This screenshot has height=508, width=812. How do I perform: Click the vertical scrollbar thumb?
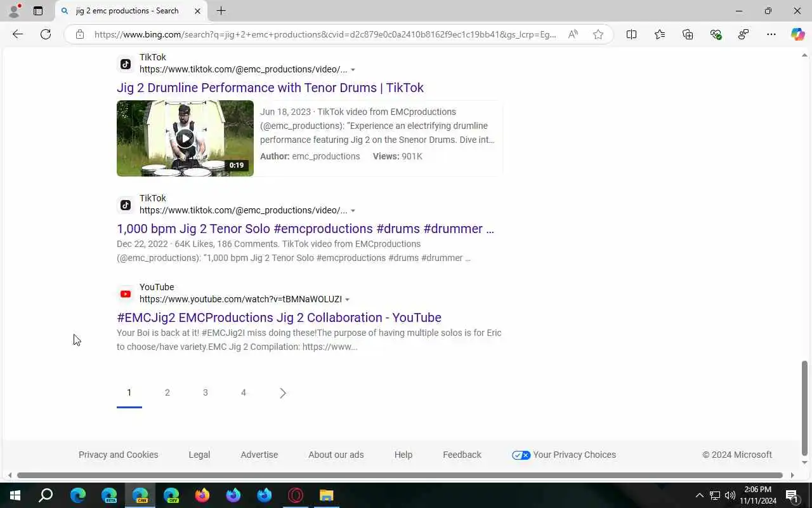[x=805, y=408]
